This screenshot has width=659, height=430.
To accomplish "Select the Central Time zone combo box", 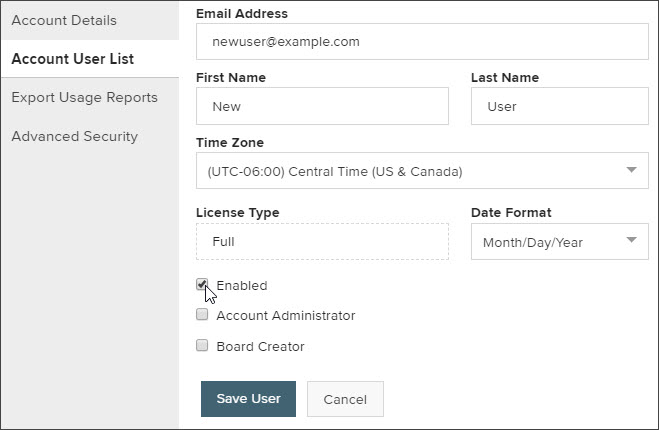I will (x=422, y=171).
